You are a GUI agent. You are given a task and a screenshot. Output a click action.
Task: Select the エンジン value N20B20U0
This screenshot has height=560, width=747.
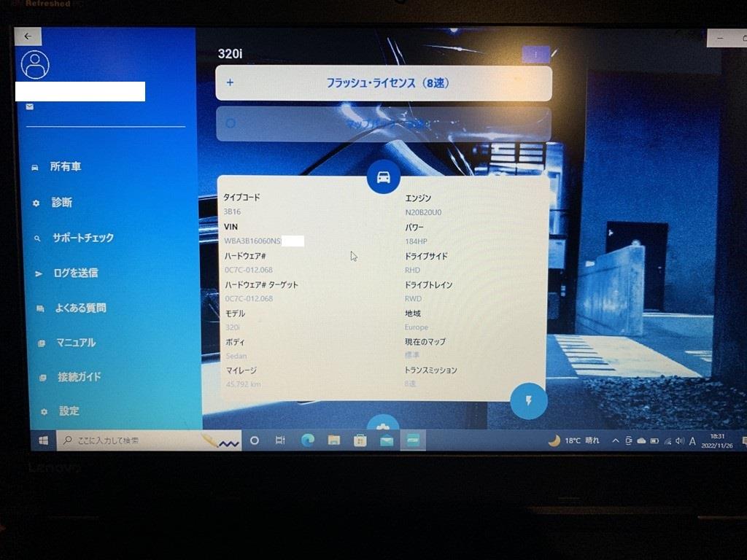[424, 212]
